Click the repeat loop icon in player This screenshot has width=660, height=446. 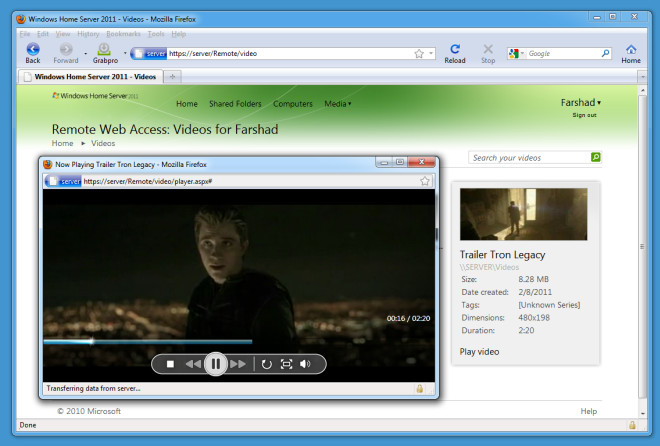click(x=266, y=364)
